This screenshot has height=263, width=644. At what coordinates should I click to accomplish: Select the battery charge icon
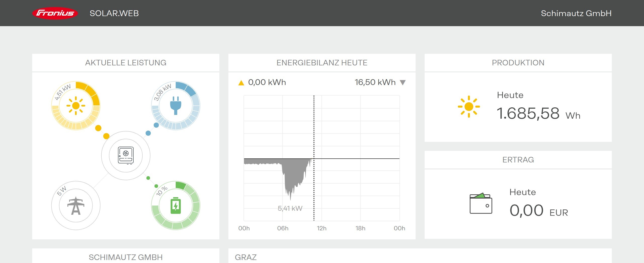[x=176, y=205]
